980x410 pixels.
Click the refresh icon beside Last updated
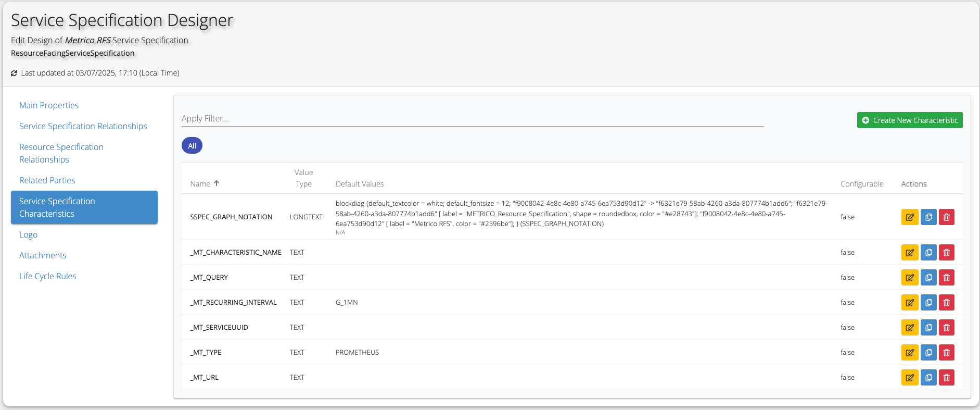[14, 73]
